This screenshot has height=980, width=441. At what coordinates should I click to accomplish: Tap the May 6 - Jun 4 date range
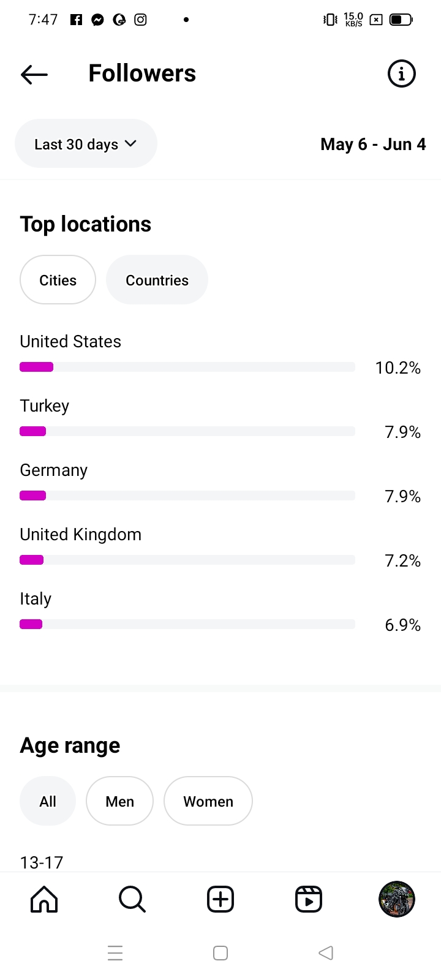tap(373, 145)
